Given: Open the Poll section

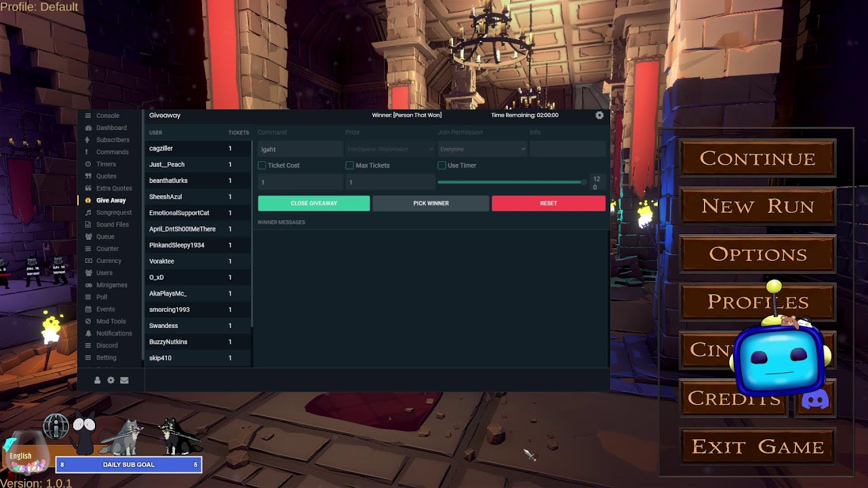Looking at the screenshot, I should click(102, 297).
